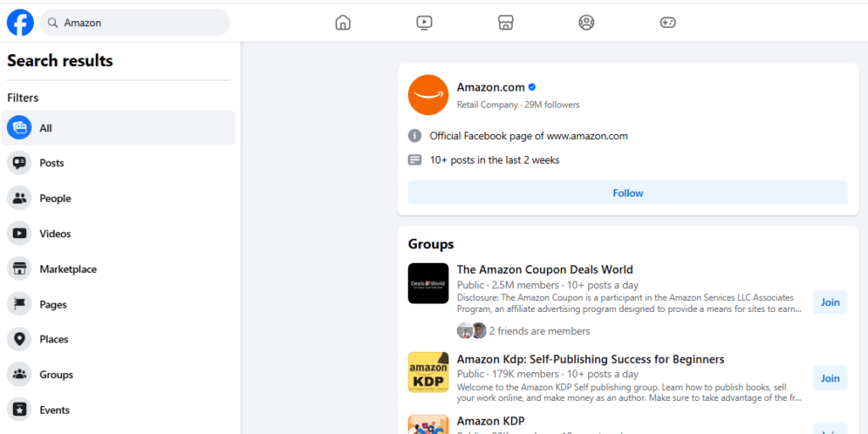The height and width of the screenshot is (434, 868).
Task: Filter results by Groups in sidebar
Action: (119, 375)
